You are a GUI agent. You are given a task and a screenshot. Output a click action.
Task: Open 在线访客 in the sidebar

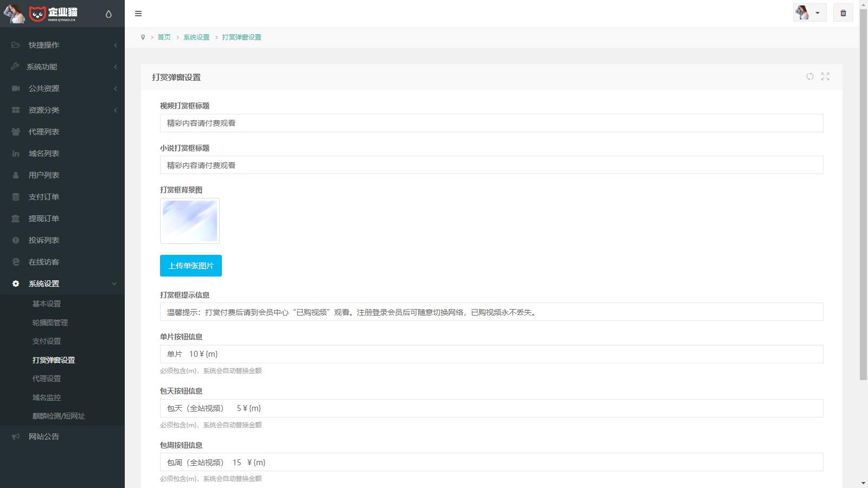coord(43,262)
